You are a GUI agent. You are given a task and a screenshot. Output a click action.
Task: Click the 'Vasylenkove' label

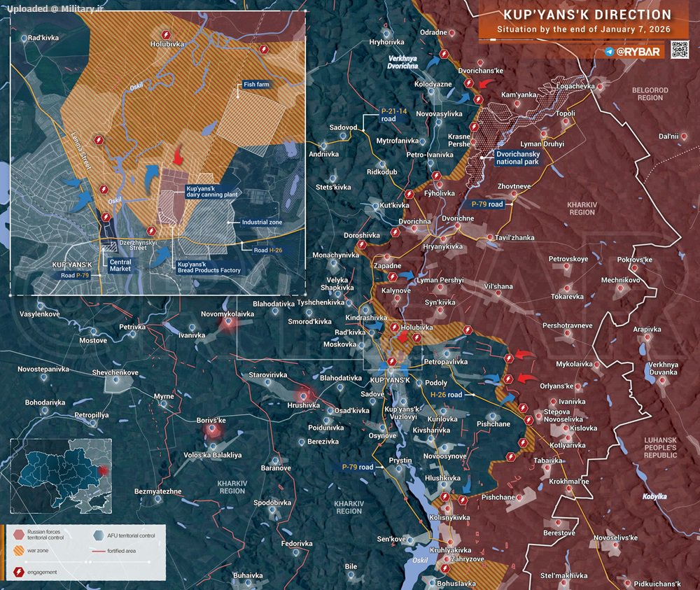(x=40, y=314)
